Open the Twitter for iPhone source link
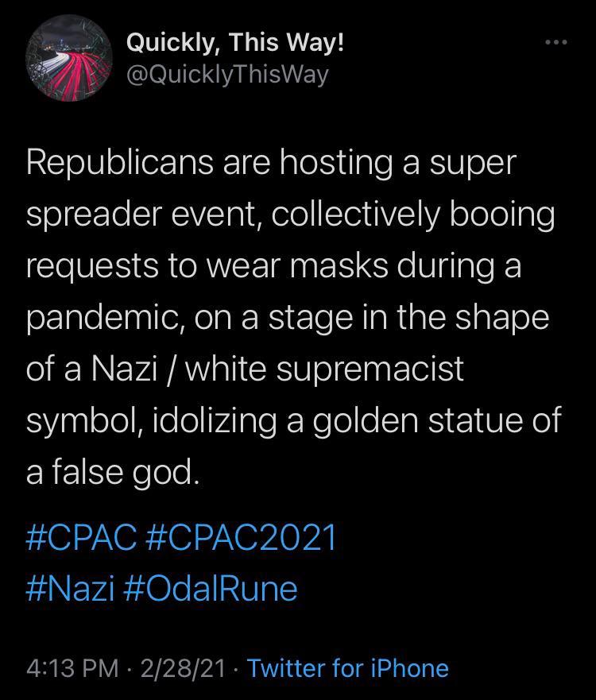The image size is (596, 700). [347, 668]
